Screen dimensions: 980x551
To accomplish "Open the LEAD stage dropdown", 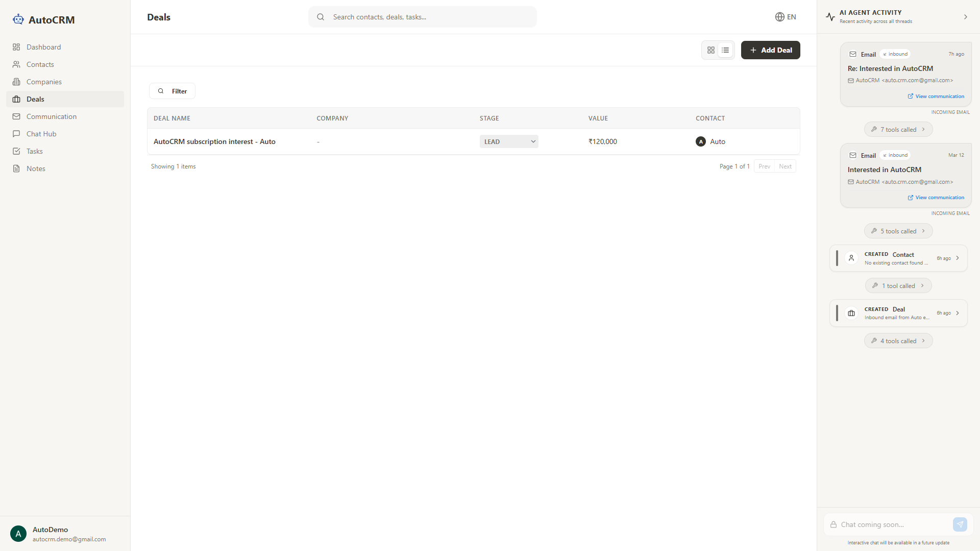I will click(x=509, y=141).
